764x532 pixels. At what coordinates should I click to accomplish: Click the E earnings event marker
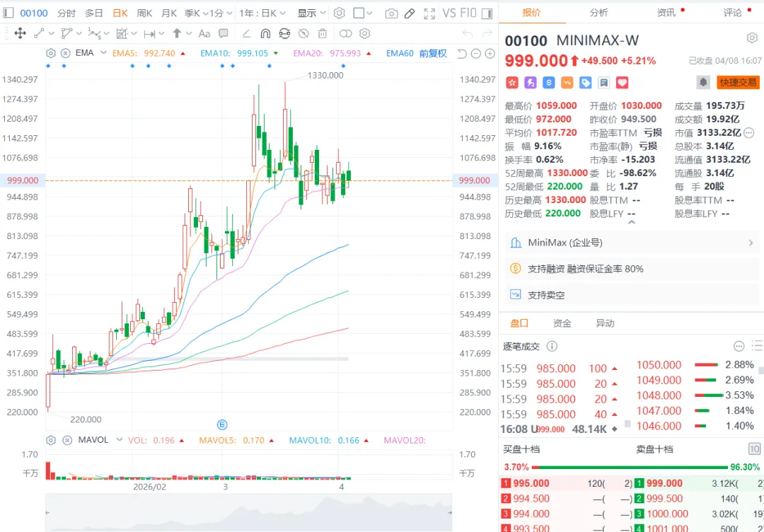(x=222, y=424)
